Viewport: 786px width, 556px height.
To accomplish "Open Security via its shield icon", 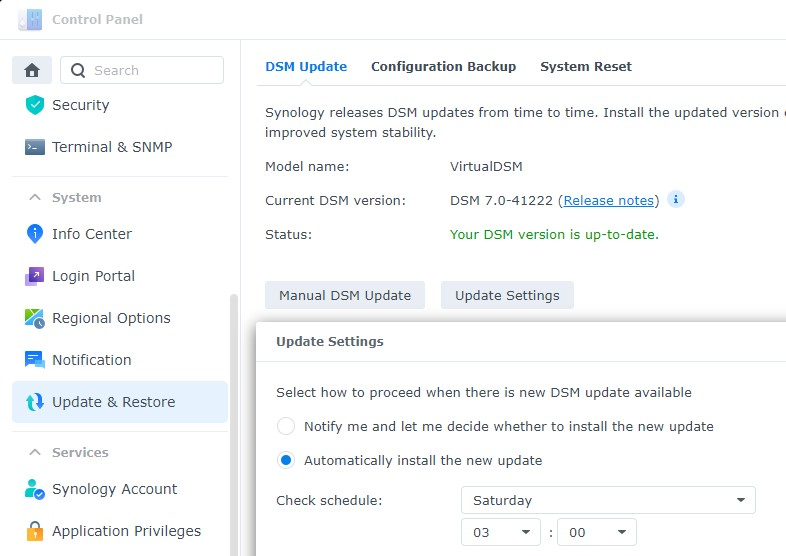I will [35, 105].
